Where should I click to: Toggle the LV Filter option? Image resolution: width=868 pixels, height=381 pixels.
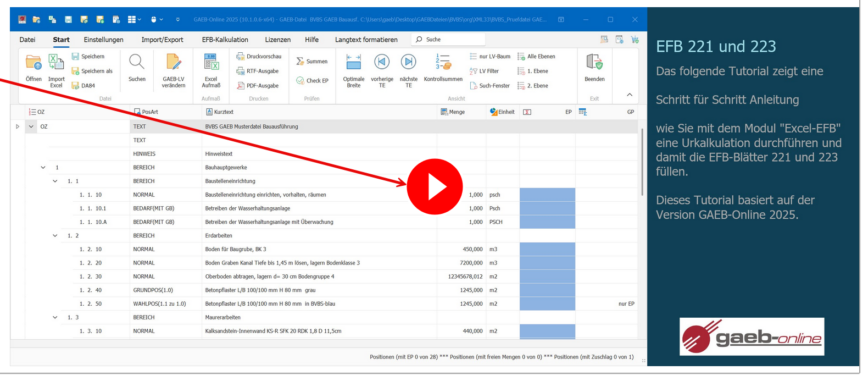click(x=485, y=71)
